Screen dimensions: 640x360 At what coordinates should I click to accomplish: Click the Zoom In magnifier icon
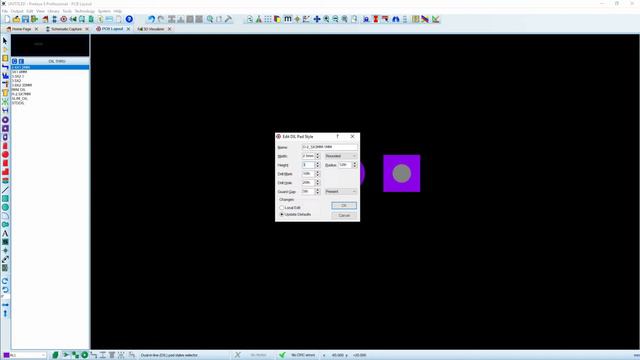[327, 19]
